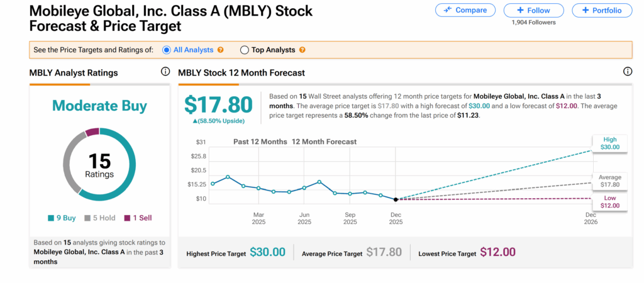Click the gray Hold legend square
The image size is (644, 283).
[88, 218]
